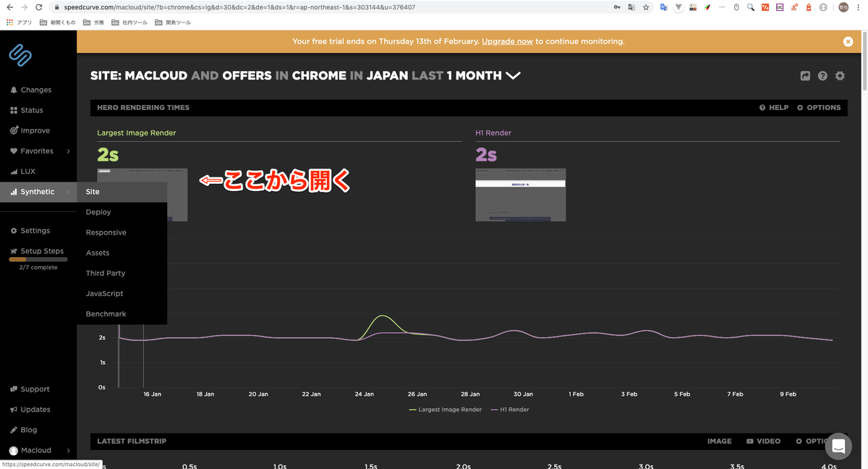Click the Blog pencil icon
The width and height of the screenshot is (868, 469).
[14, 429]
